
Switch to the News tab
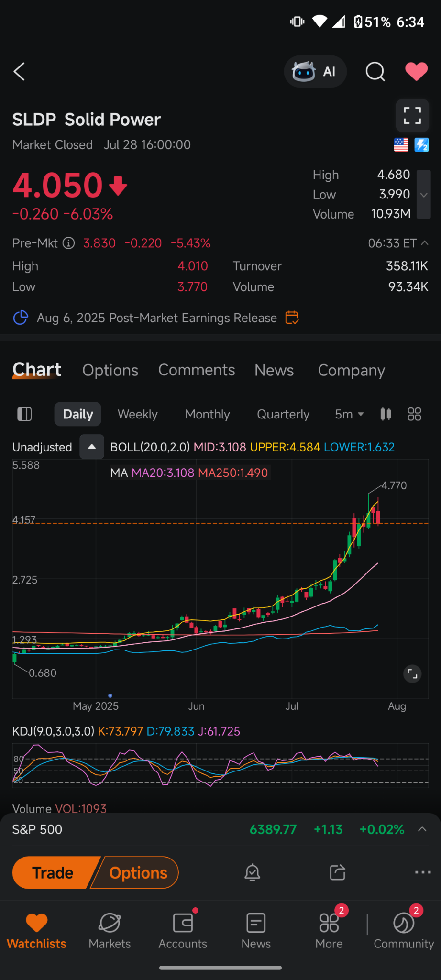click(274, 370)
